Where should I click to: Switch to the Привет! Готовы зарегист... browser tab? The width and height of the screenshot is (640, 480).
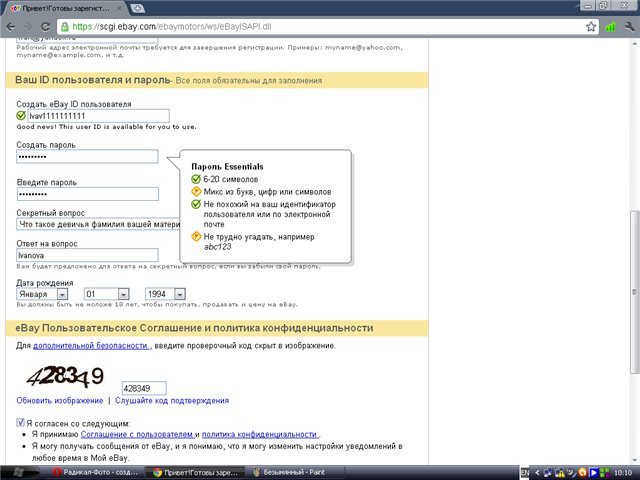[65, 8]
